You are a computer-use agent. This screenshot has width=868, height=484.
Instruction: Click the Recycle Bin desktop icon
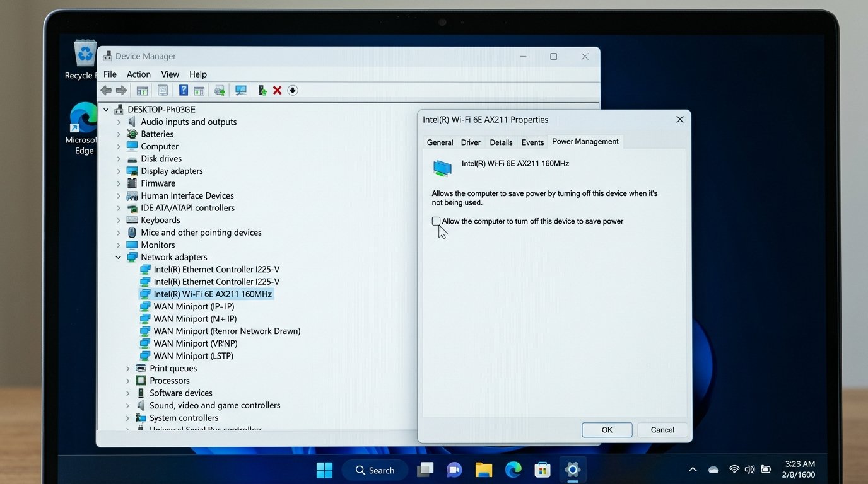coord(85,60)
